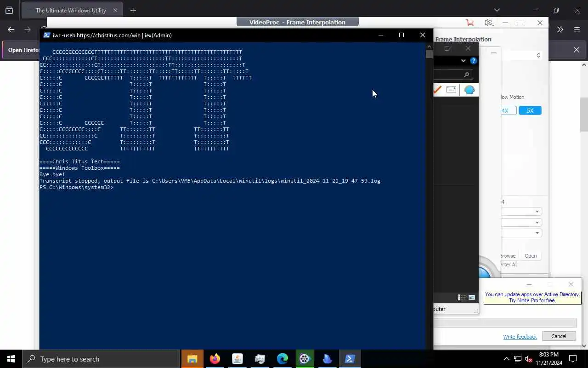This screenshot has width=588, height=368.
Task: Switch to details list view icon
Action: (x=462, y=298)
